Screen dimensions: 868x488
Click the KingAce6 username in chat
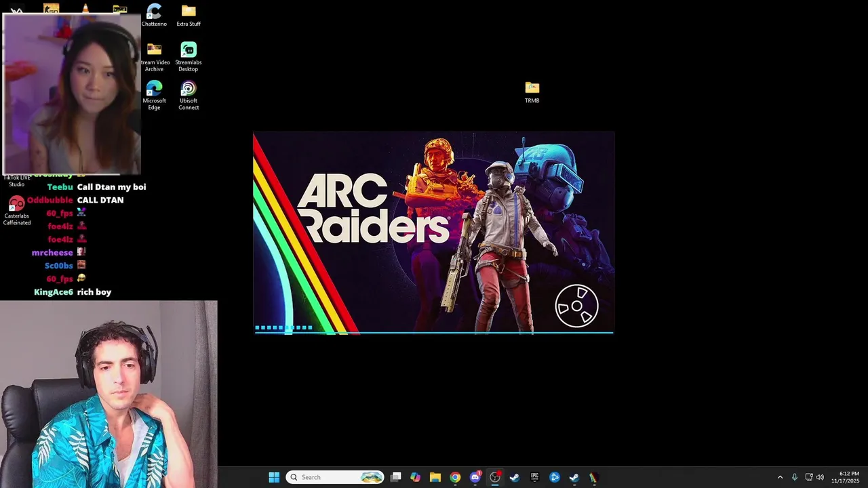[54, 292]
